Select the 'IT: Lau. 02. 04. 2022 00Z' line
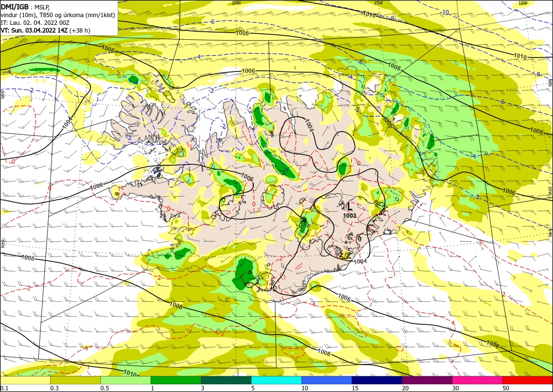553x392 pixels. pyautogui.click(x=35, y=23)
